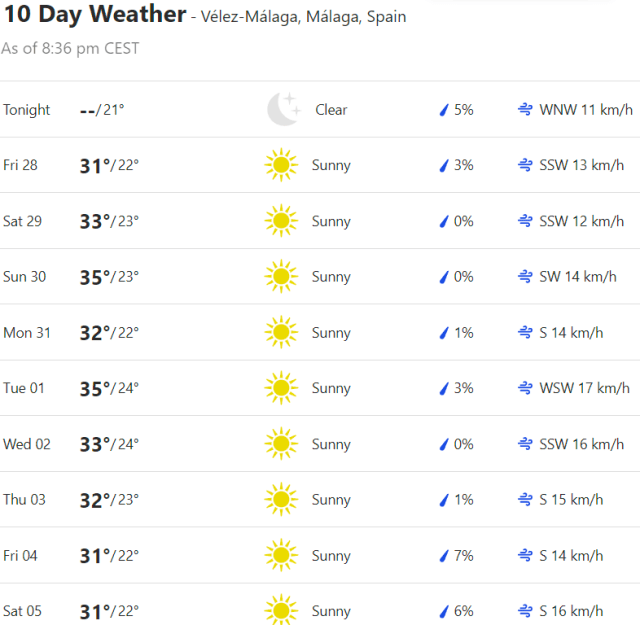Click the wind icon for Tue 01

click(525, 388)
